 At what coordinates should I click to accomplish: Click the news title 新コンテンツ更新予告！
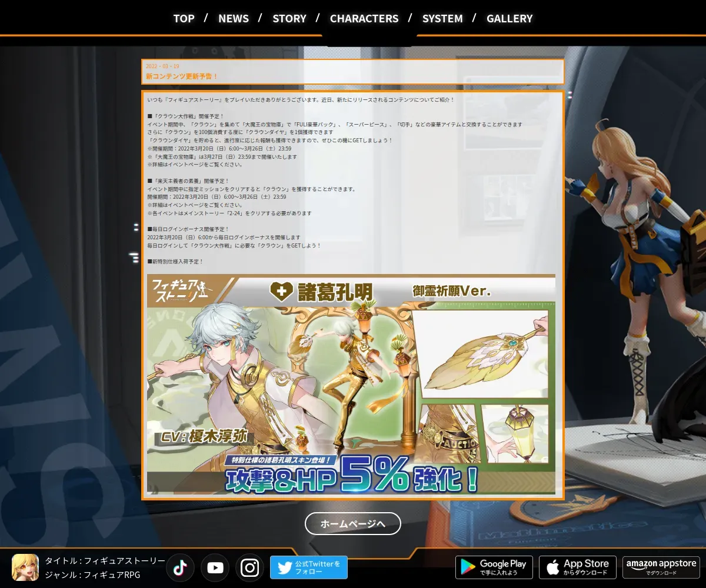click(182, 76)
